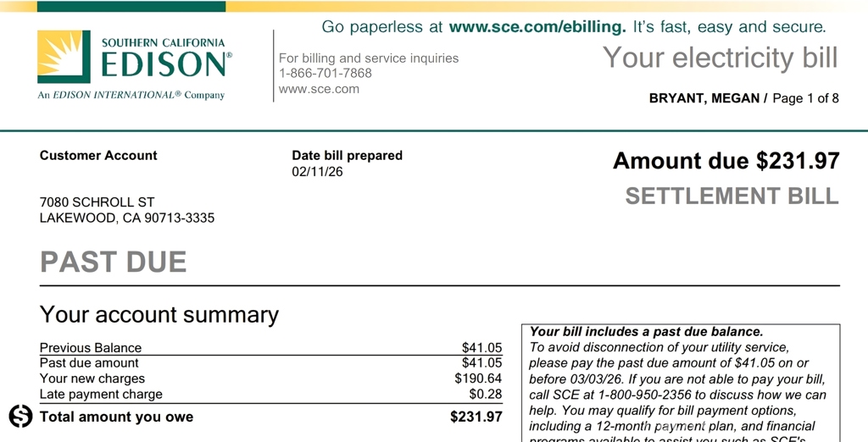Image resolution: width=868 pixels, height=442 pixels.
Task: Click the PAST DUE heading
Action: (x=113, y=262)
